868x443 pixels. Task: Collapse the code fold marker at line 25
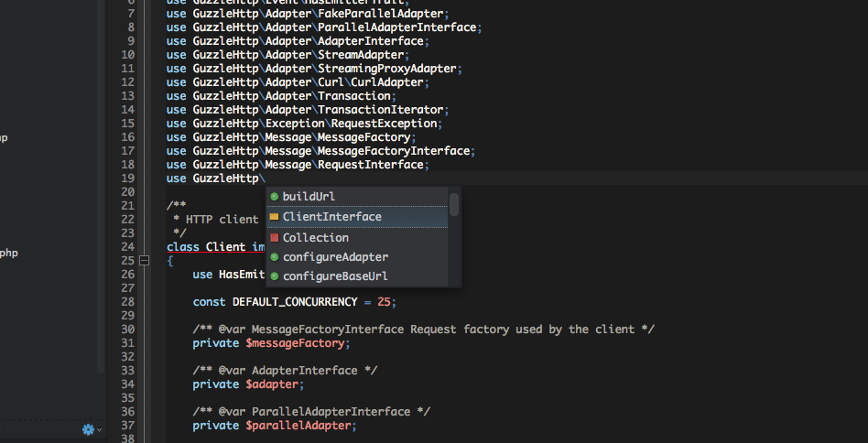pyautogui.click(x=144, y=261)
